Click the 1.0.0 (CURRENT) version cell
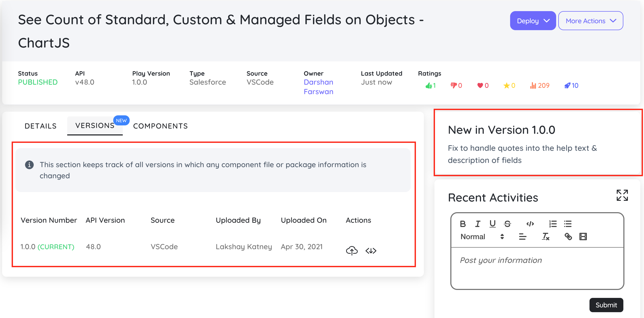 point(47,247)
